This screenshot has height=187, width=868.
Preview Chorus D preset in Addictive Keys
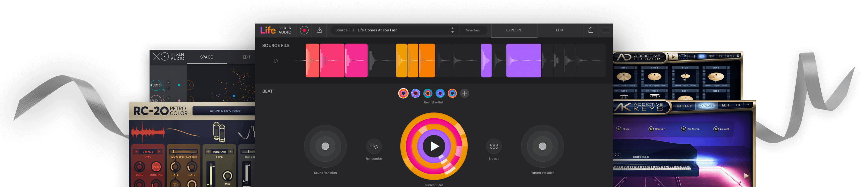651,129
